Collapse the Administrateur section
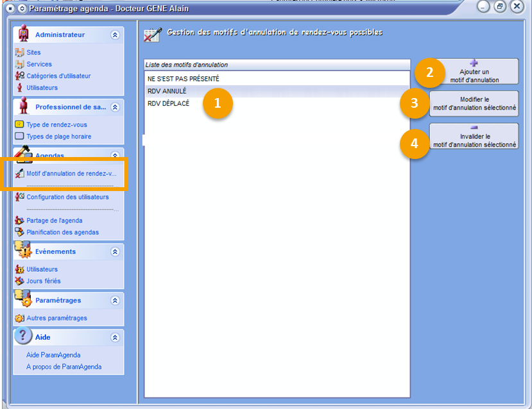Image resolution: width=532 pixels, height=409 pixels. pyautogui.click(x=115, y=35)
